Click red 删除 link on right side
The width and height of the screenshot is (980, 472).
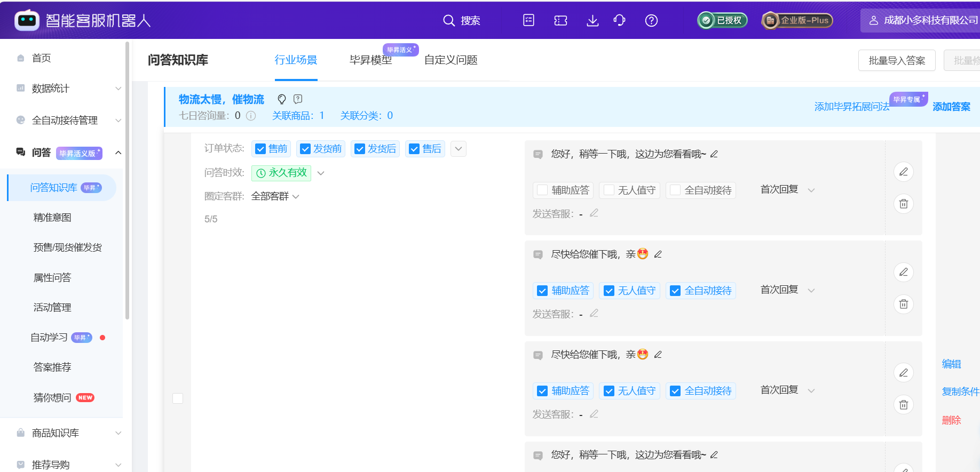(x=951, y=420)
